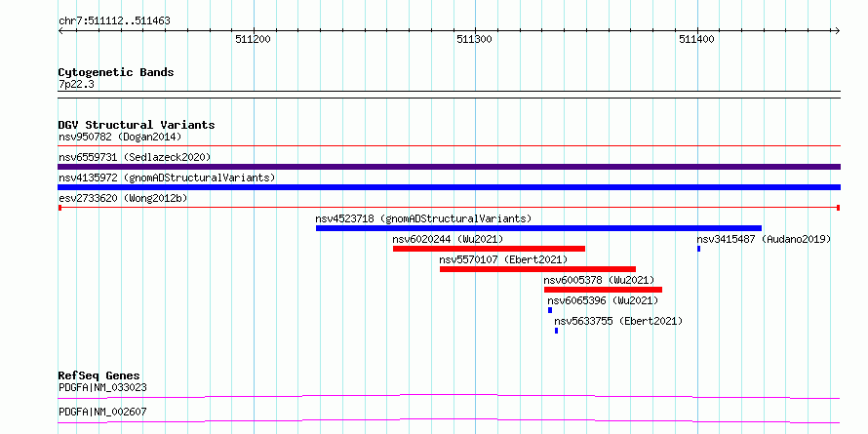
Task: Click the small blue nsv3415487 marker
Action: pyautogui.click(x=698, y=249)
